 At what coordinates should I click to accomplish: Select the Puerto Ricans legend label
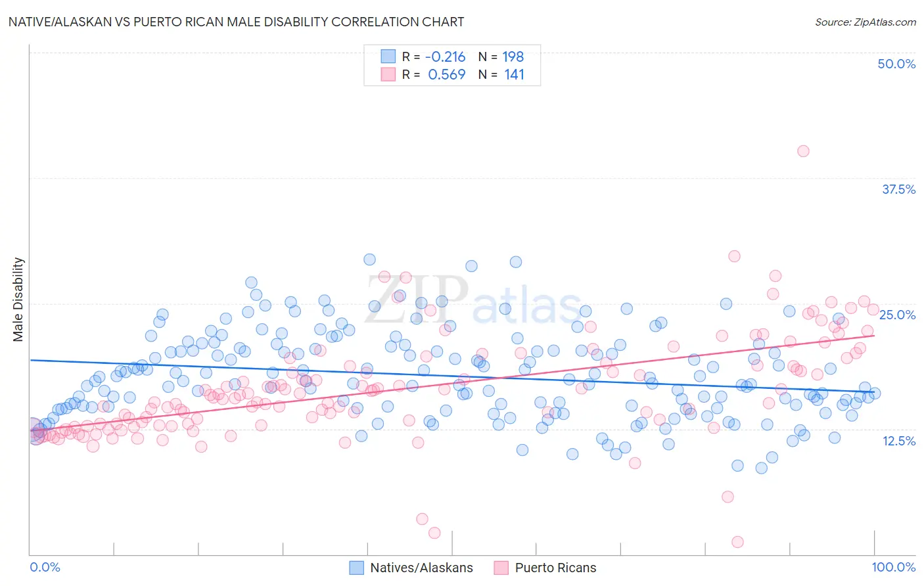click(555, 568)
